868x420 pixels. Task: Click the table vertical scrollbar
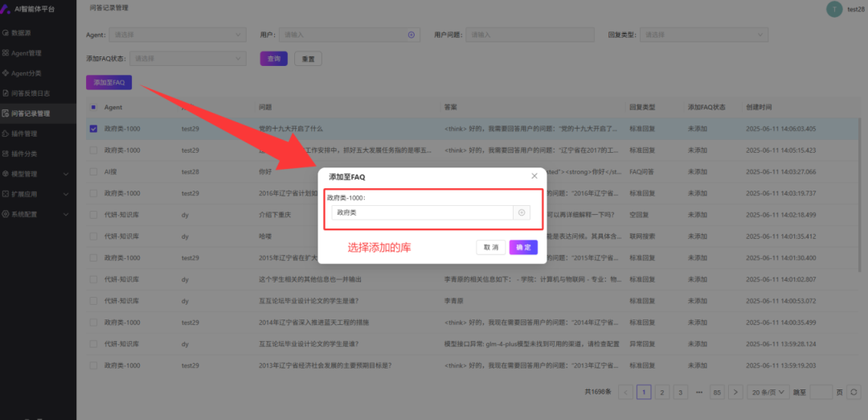(860, 194)
